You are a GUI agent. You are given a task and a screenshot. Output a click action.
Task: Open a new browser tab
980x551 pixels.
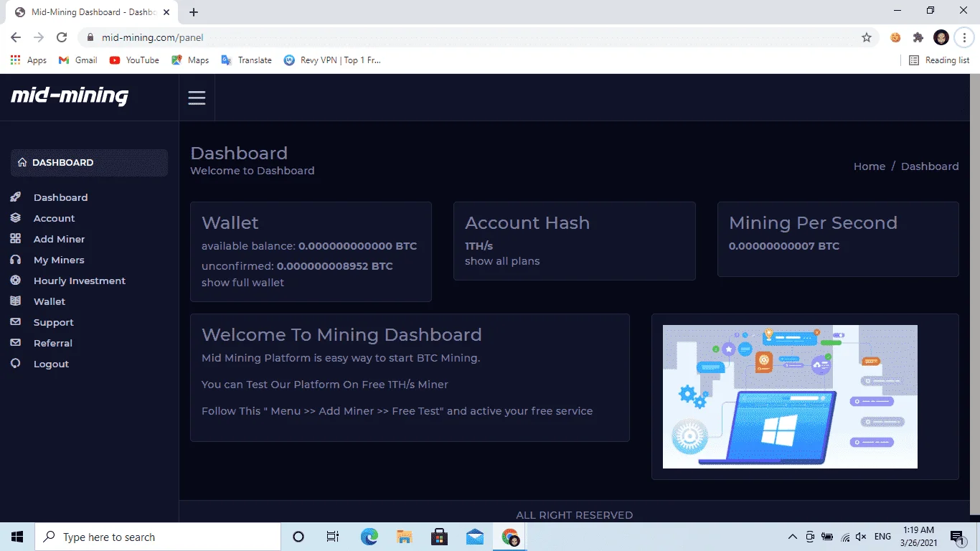[x=194, y=12]
